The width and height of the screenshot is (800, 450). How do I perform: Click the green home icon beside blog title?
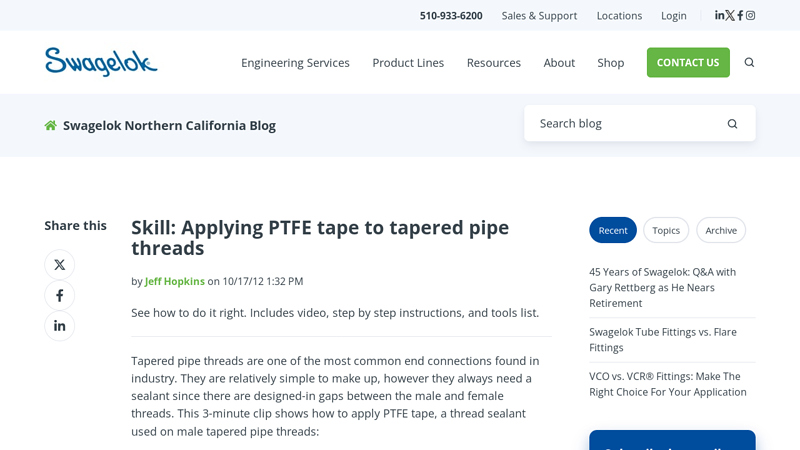tap(51, 125)
